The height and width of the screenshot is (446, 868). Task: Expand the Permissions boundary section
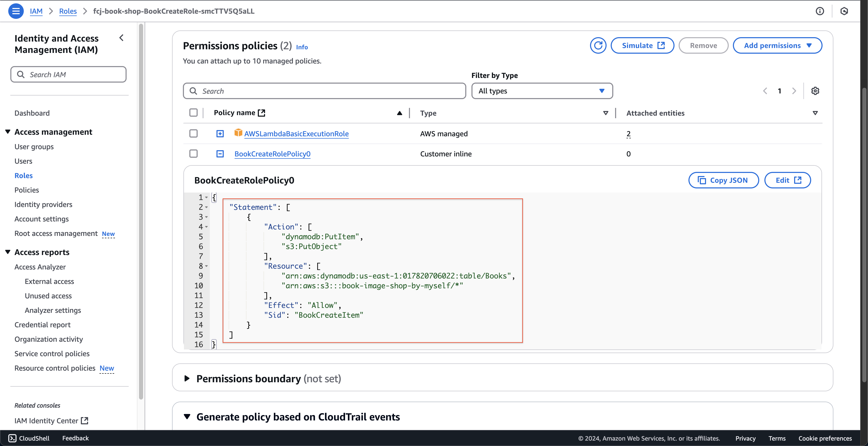(x=187, y=379)
